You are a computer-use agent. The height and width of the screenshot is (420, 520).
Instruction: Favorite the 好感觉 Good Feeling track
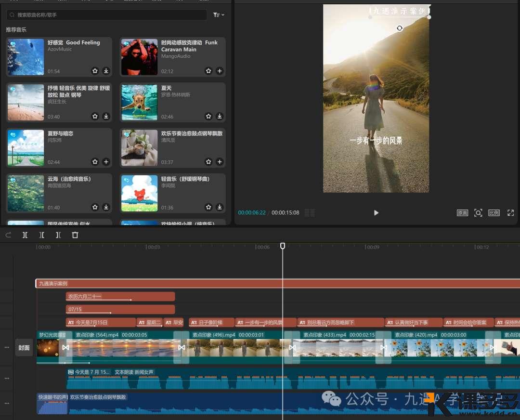[95, 71]
